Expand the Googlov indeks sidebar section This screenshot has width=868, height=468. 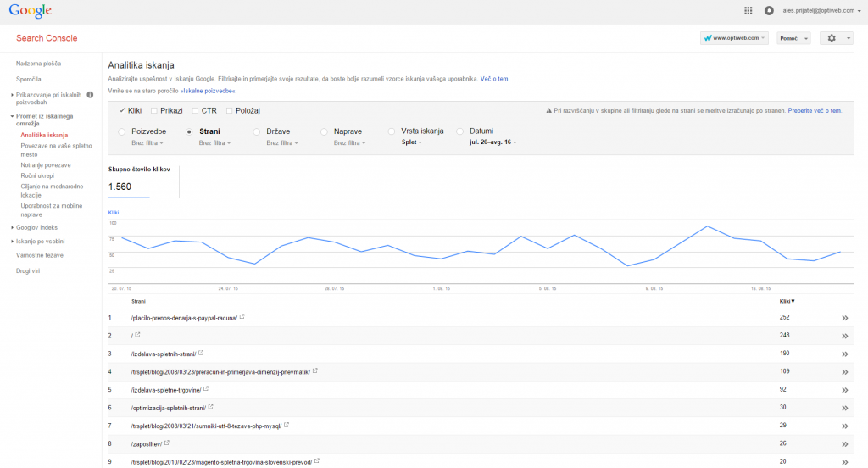[x=36, y=227]
